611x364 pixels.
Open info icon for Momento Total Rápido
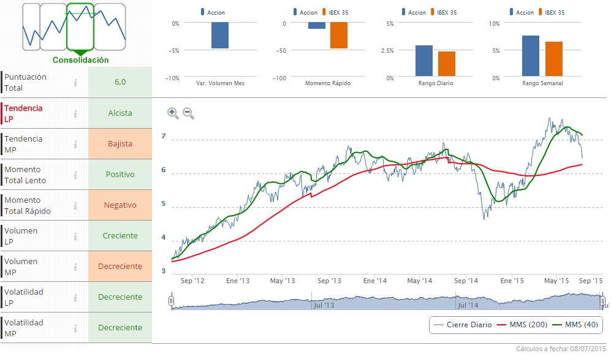tap(75, 205)
